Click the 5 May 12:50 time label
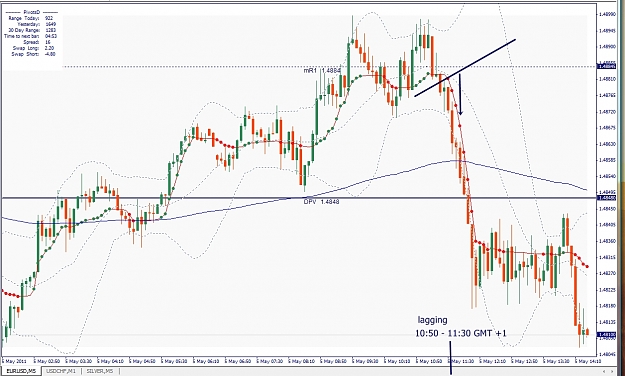 [x=525, y=361]
